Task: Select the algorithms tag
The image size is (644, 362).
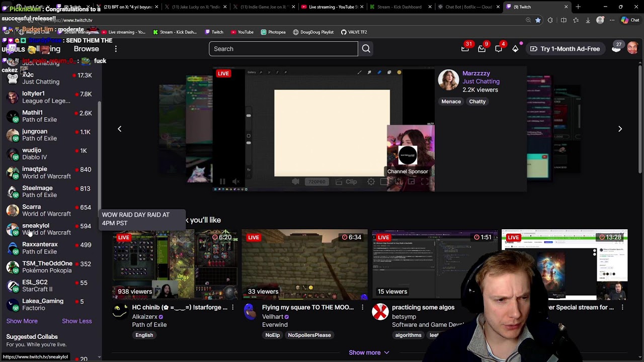Action: (x=408, y=335)
